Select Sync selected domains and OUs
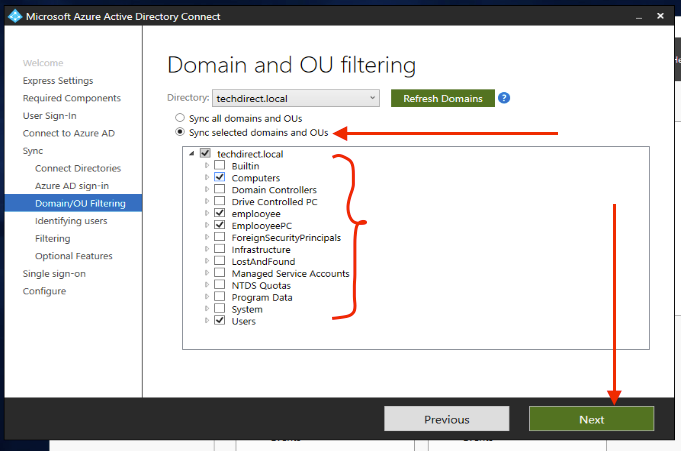The height and width of the screenshot is (451, 681). click(x=180, y=132)
